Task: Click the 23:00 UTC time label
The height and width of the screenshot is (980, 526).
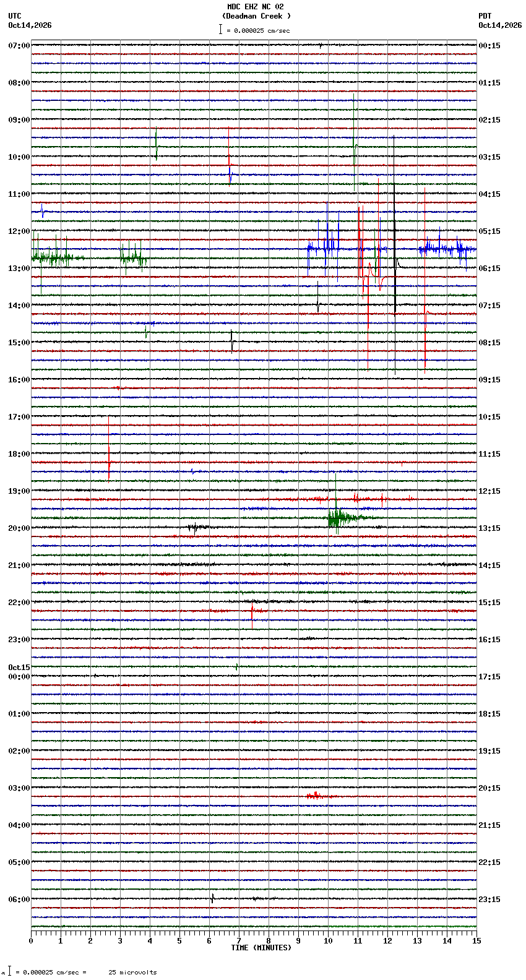Action: [x=19, y=640]
